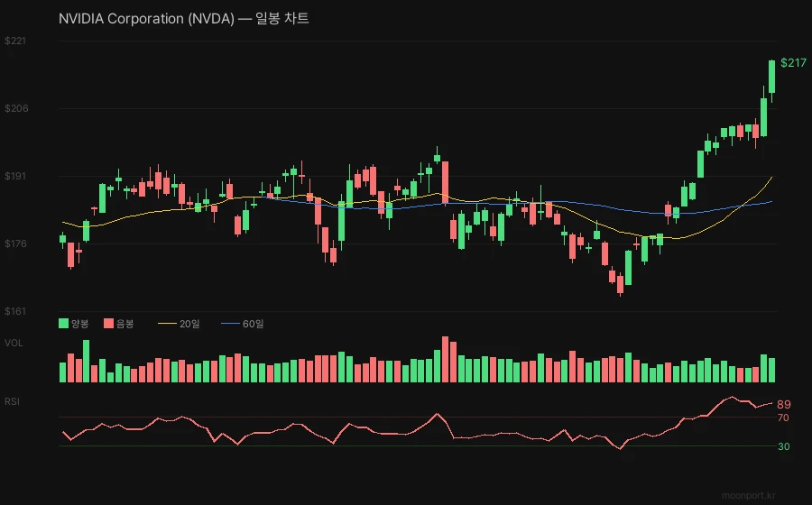Click the VOL panel label

pos(14,343)
